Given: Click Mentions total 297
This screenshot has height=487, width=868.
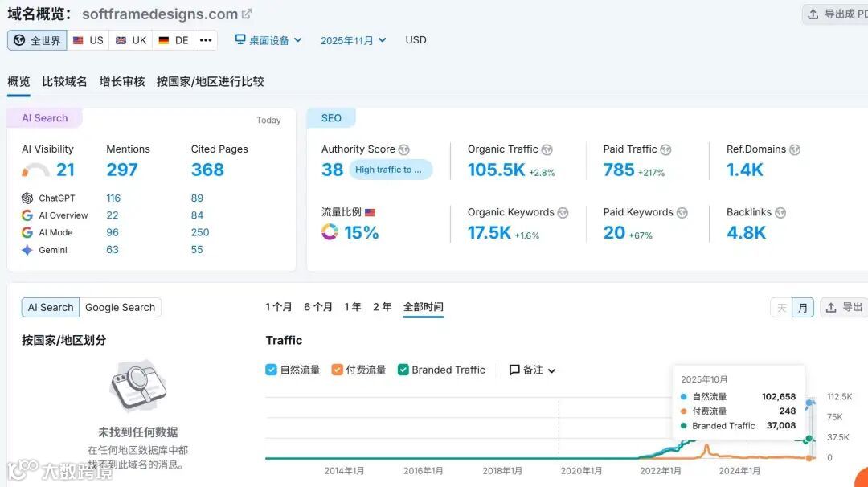Looking at the screenshot, I should coord(122,170).
